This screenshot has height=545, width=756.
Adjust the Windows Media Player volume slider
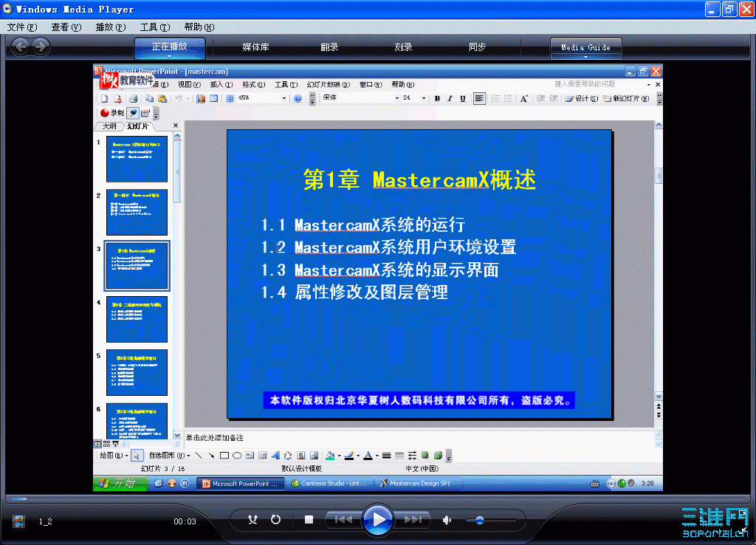[481, 520]
